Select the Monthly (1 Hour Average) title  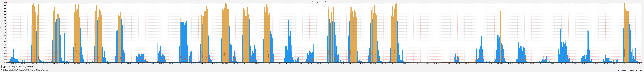[x=322, y=2]
